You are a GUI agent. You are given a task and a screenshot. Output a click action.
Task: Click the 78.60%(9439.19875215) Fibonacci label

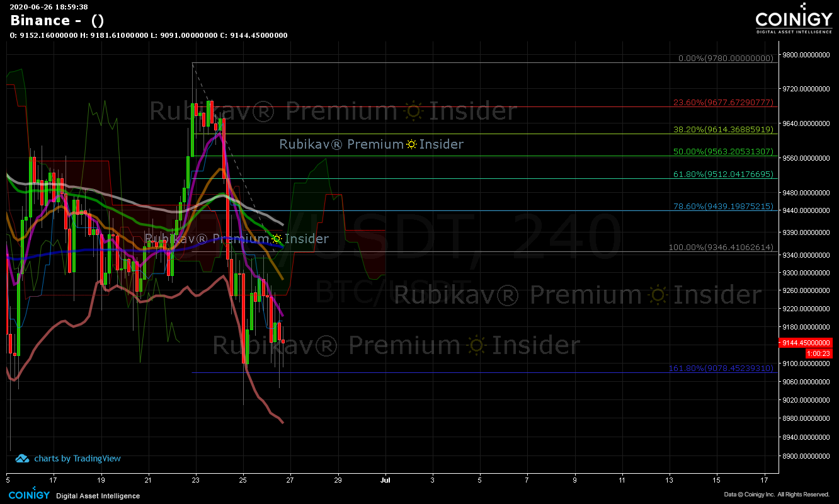click(723, 206)
